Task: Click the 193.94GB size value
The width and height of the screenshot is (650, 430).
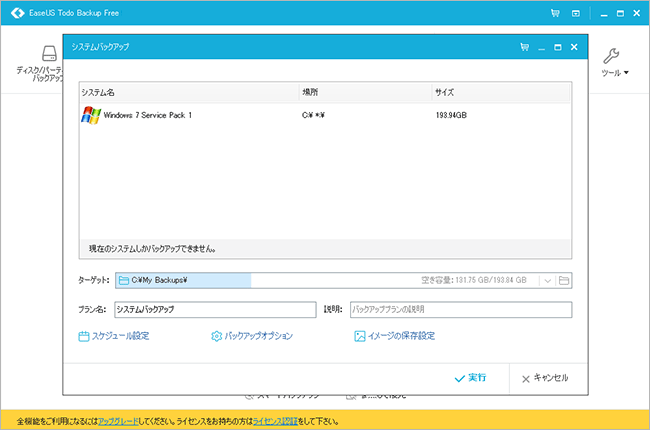Action: pyautogui.click(x=451, y=115)
